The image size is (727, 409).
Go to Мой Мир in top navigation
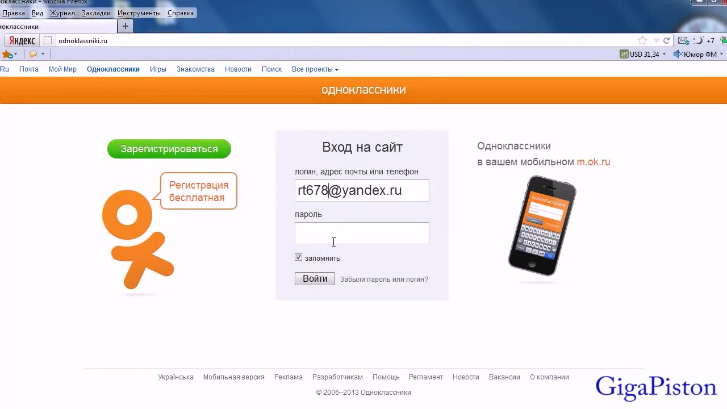[x=63, y=69]
